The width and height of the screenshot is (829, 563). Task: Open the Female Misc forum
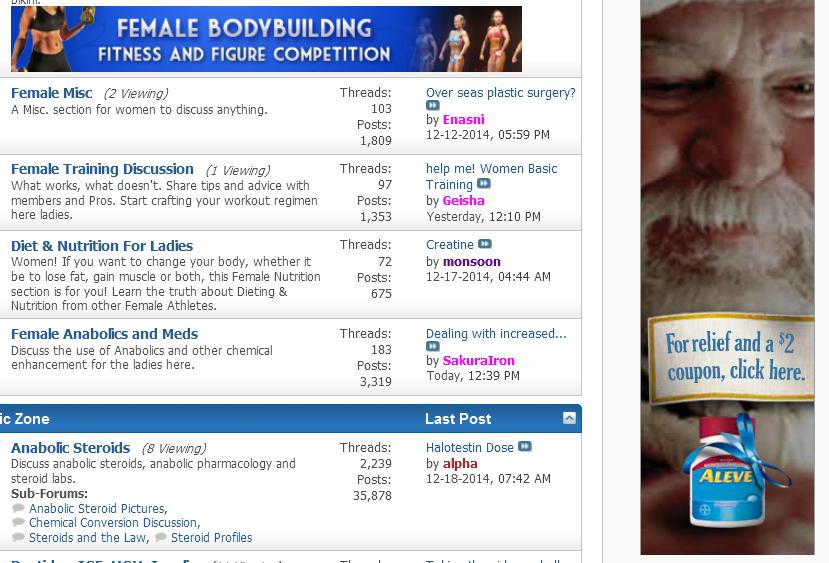51,93
